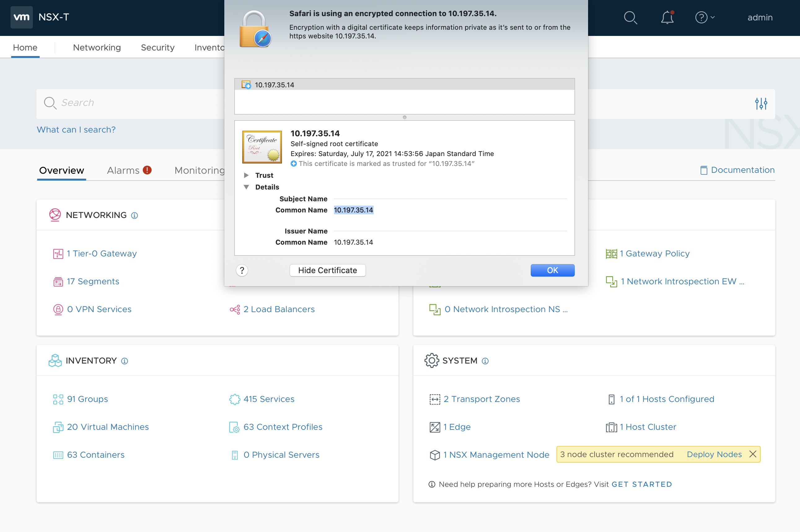Click the Networking globe section icon
Viewport: 800px width, 532px height.
point(55,215)
